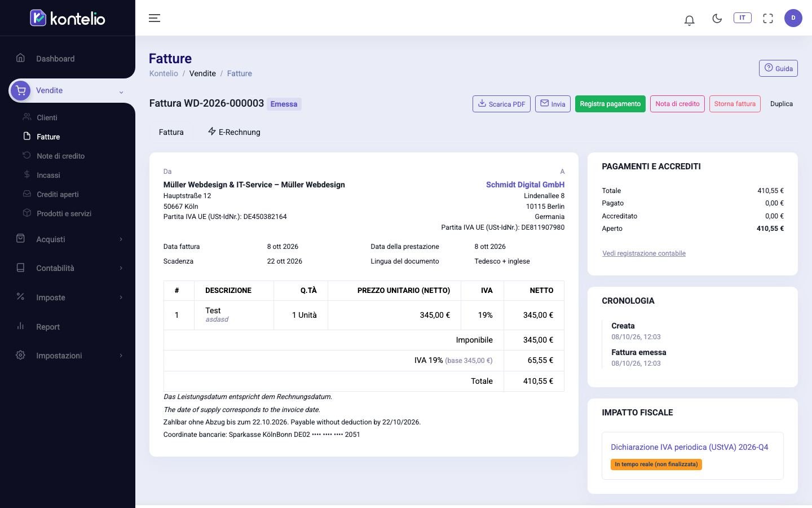Click the Acquisti bag icon
This screenshot has width=812, height=508.
coord(20,238)
